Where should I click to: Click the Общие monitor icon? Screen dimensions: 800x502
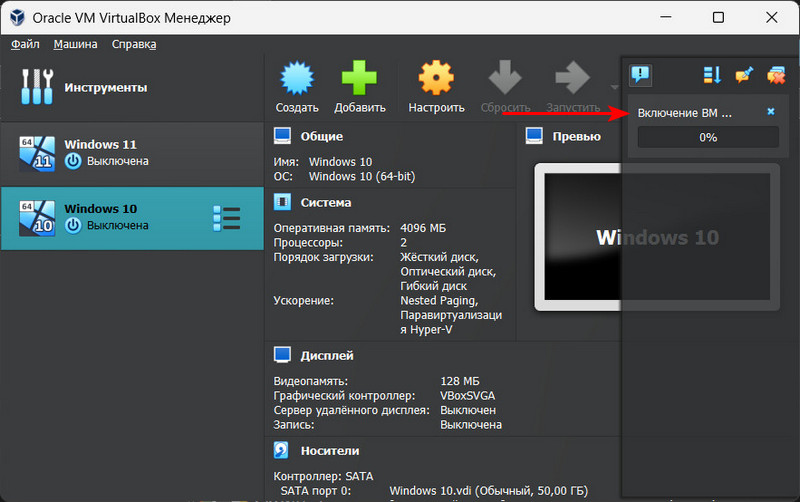pyautogui.click(x=282, y=136)
